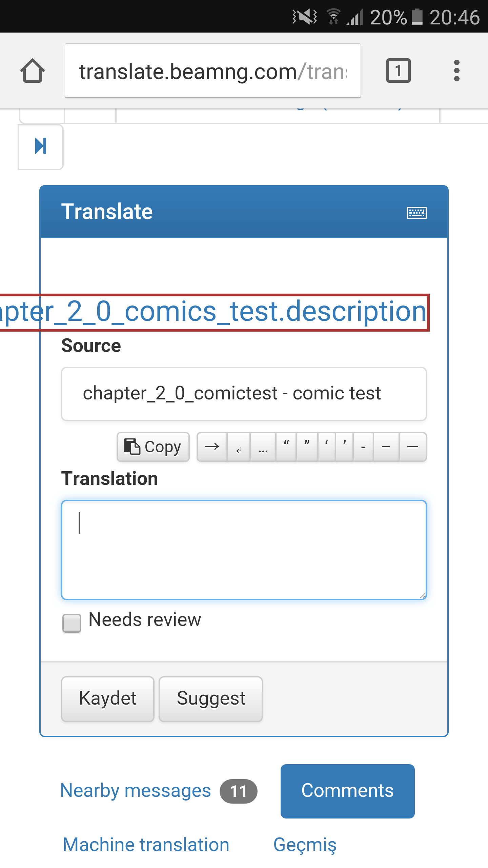488x868 pixels.
Task: Insert ellipsis special character
Action: [x=263, y=447]
